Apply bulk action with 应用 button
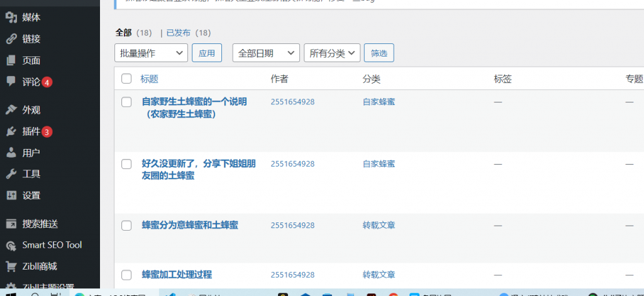This screenshot has height=296, width=644. [207, 53]
